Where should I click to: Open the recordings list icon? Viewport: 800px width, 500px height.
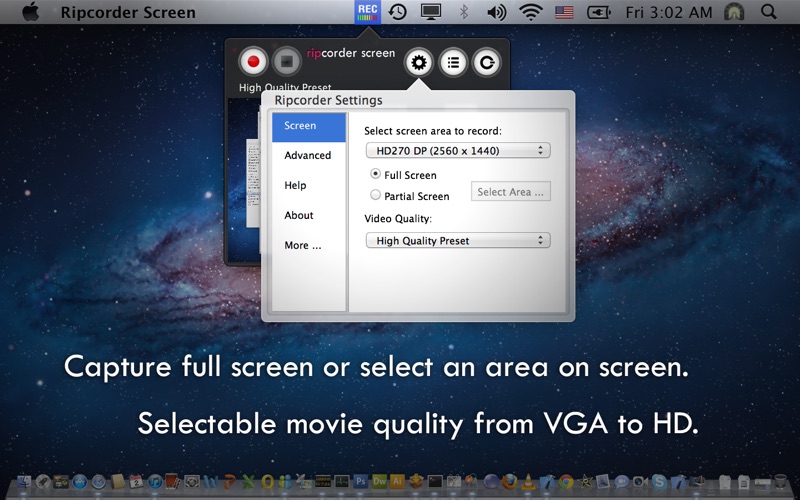point(453,62)
